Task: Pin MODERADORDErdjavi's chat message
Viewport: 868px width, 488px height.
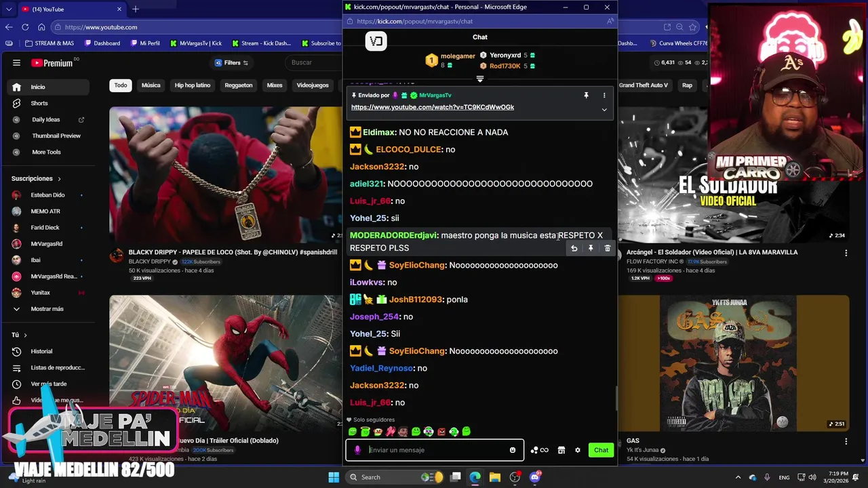Action: click(591, 249)
